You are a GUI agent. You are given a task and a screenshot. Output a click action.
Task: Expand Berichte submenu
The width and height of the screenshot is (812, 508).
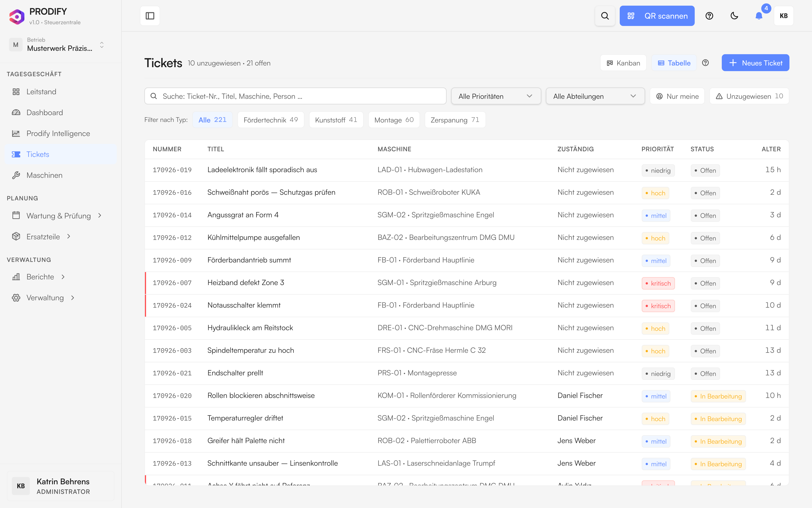pos(61,277)
